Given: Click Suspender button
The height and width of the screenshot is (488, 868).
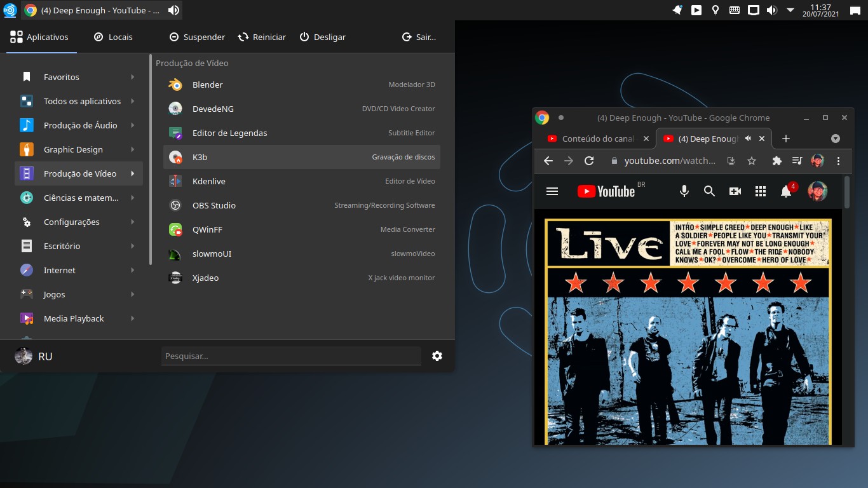Looking at the screenshot, I should tap(198, 37).
